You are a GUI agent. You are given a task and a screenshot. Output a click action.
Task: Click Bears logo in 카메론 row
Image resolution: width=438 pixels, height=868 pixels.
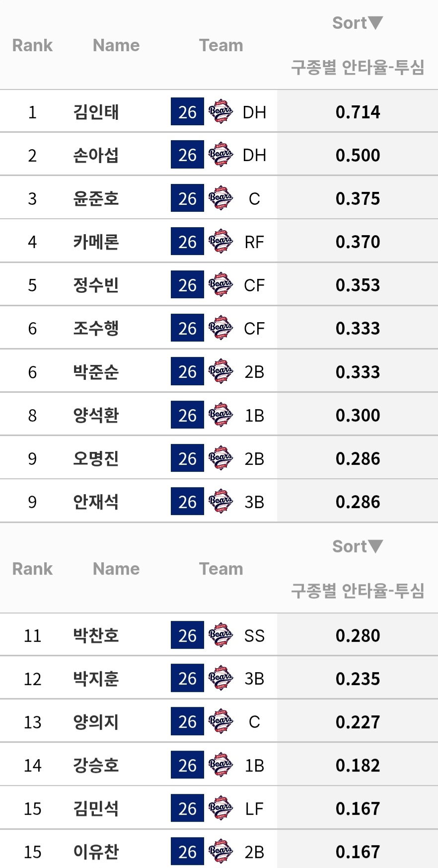(x=220, y=242)
